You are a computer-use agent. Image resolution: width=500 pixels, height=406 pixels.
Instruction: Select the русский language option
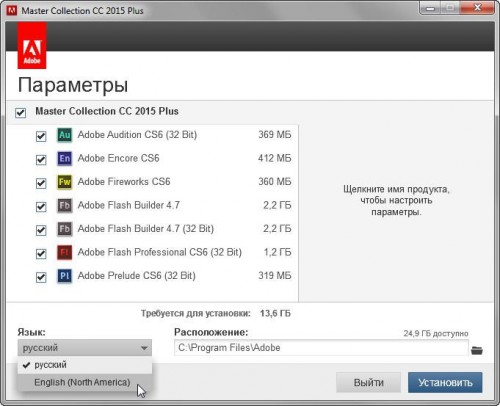(50, 365)
